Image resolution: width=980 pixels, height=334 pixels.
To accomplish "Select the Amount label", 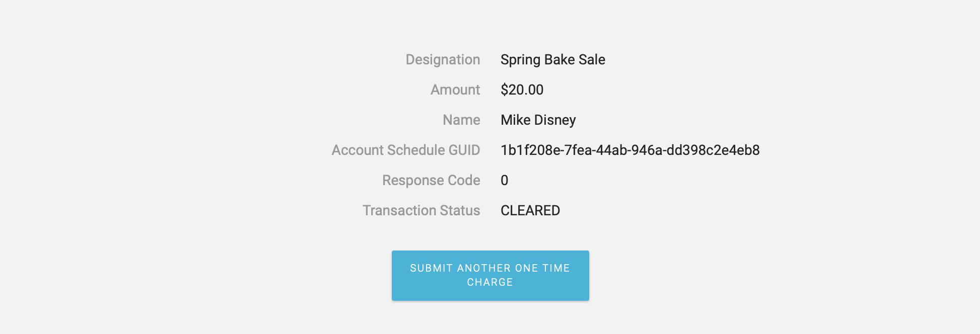I will [454, 90].
